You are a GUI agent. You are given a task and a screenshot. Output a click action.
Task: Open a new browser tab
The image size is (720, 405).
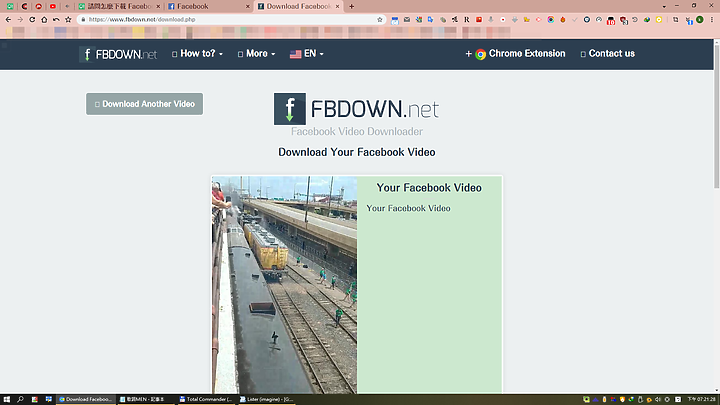click(352, 6)
